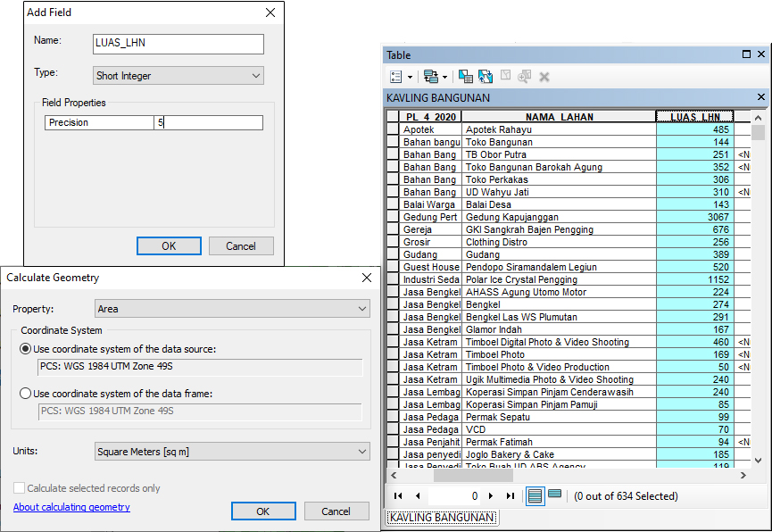Viewport: 772px width, 532px height.
Task: Maximize the Table window
Action: coord(746,54)
